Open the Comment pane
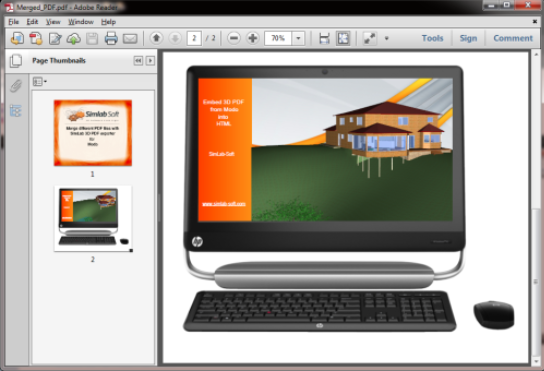 pyautogui.click(x=513, y=38)
